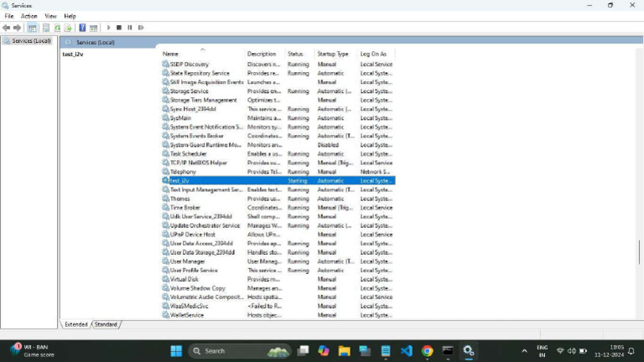Screen dimensions: 644x362
Task: Click the Back arrow in toolbar
Action: 6,28
